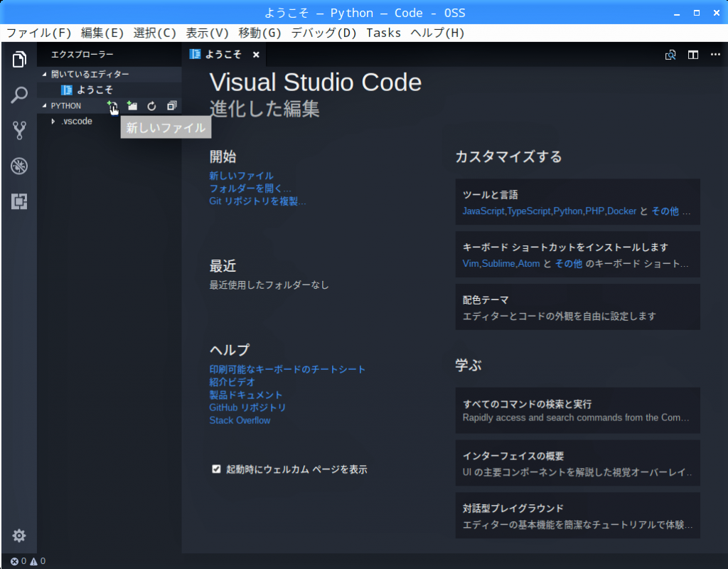Close the ようこそ tab
This screenshot has width=728, height=569.
[x=256, y=55]
